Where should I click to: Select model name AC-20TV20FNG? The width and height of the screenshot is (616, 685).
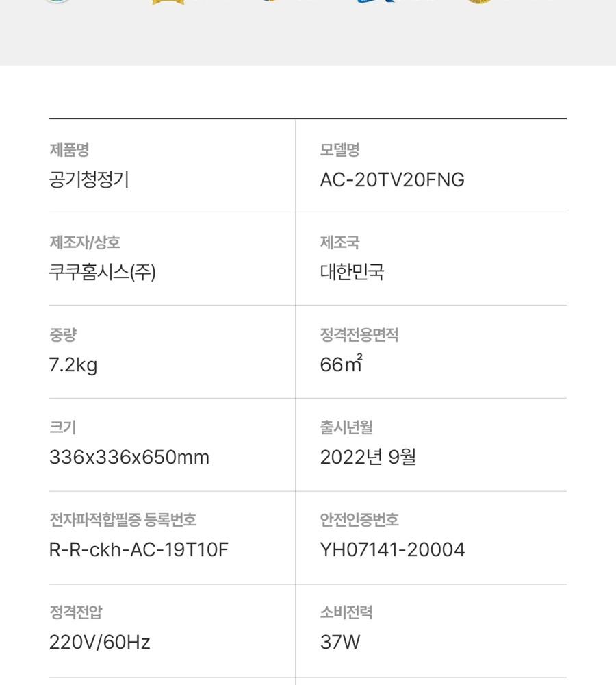392,179
